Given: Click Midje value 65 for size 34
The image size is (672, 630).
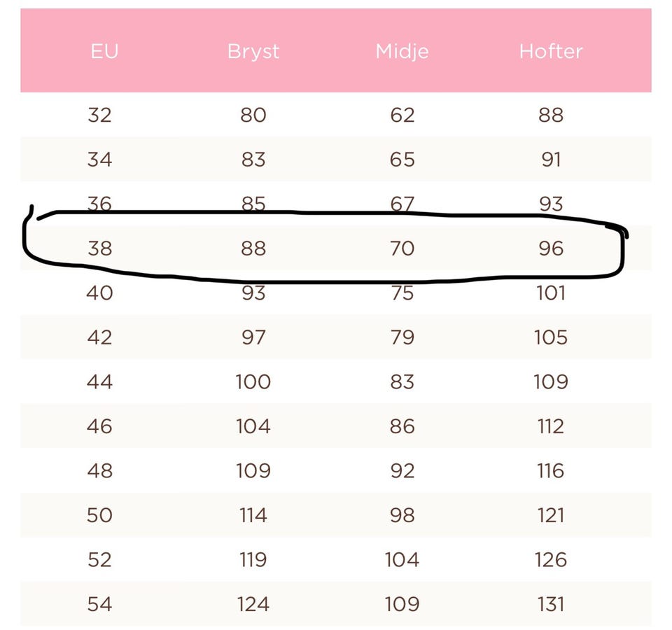Looking at the screenshot, I should pos(402,160).
